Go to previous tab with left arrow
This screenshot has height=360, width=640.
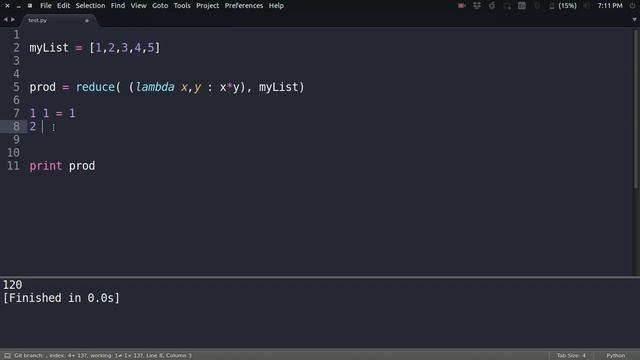point(5,20)
